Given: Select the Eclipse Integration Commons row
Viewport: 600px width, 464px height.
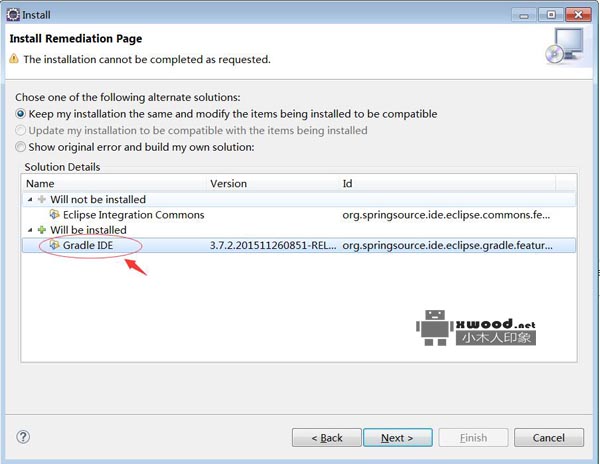Looking at the screenshot, I should (x=298, y=215).
